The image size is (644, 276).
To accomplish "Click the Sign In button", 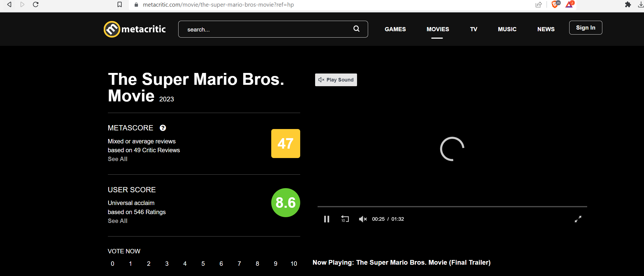I will [x=586, y=28].
